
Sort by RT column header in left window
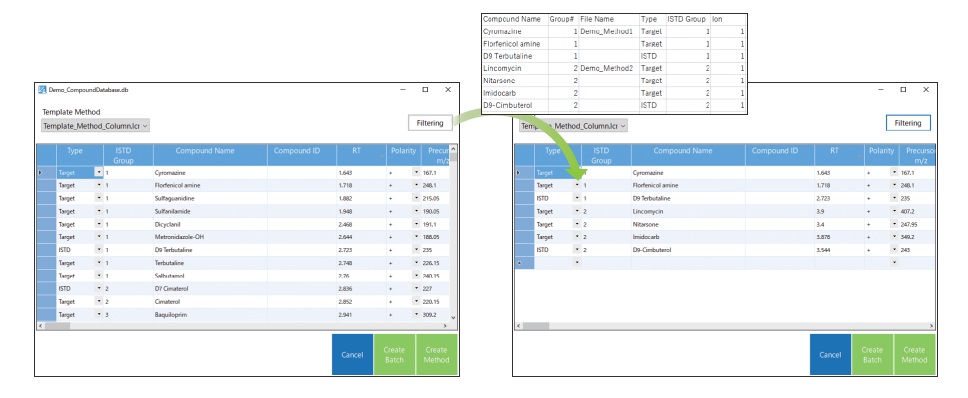[361, 155]
